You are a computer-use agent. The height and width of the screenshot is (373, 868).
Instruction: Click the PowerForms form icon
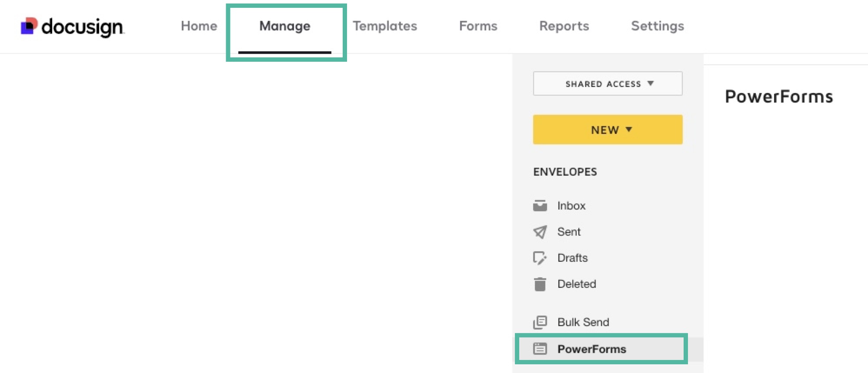tap(540, 349)
